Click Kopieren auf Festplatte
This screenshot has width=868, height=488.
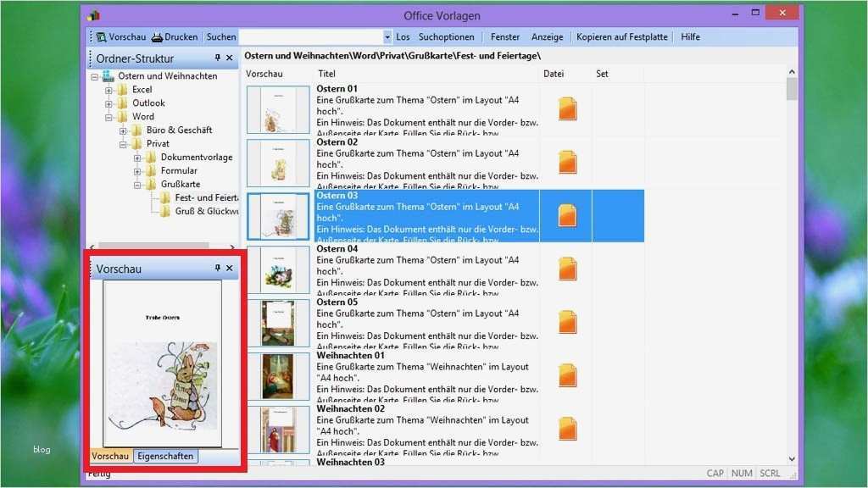click(x=621, y=37)
